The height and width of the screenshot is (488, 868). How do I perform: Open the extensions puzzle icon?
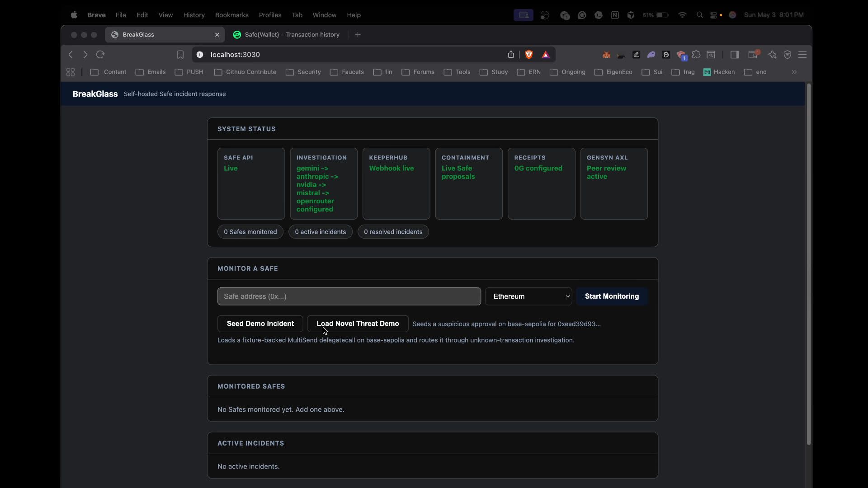click(696, 55)
